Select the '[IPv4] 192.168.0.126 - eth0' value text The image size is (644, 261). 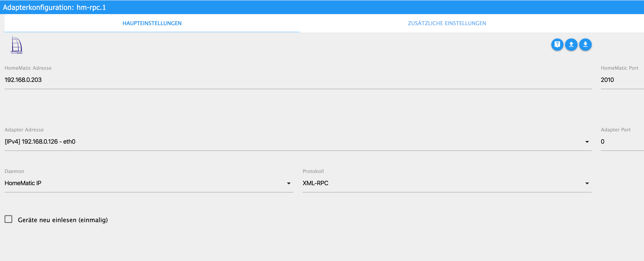pyautogui.click(x=40, y=142)
